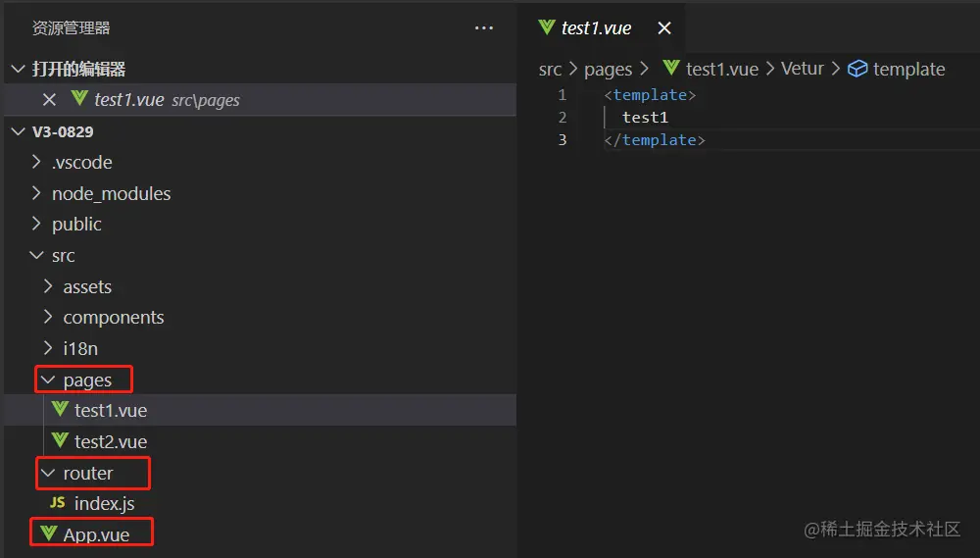Collapse the open editors section
980x558 pixels.
click(18, 69)
